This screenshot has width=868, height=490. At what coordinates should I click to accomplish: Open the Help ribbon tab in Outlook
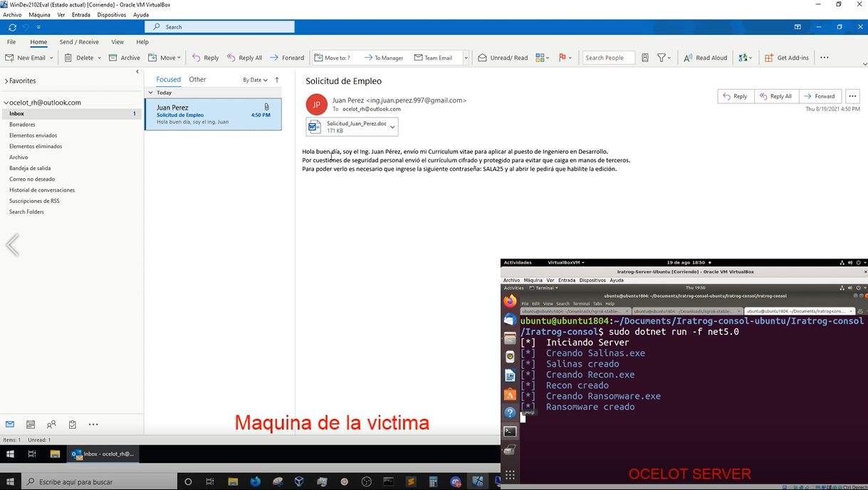pyautogui.click(x=142, y=42)
